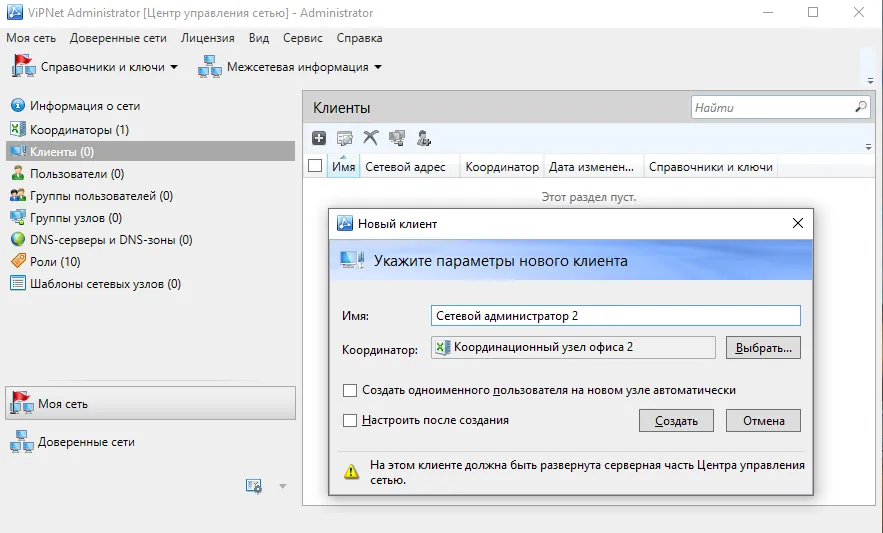883x533 pixels.
Task: Click the add new client plus icon
Action: [319, 138]
